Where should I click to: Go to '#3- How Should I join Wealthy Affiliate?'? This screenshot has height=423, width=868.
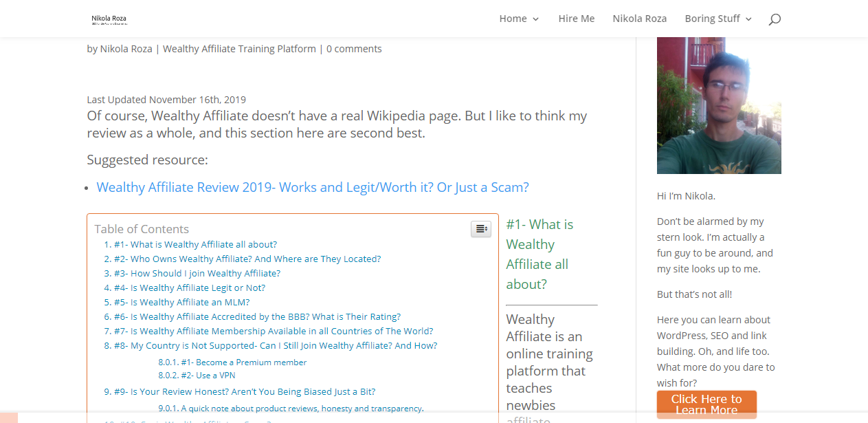point(197,273)
